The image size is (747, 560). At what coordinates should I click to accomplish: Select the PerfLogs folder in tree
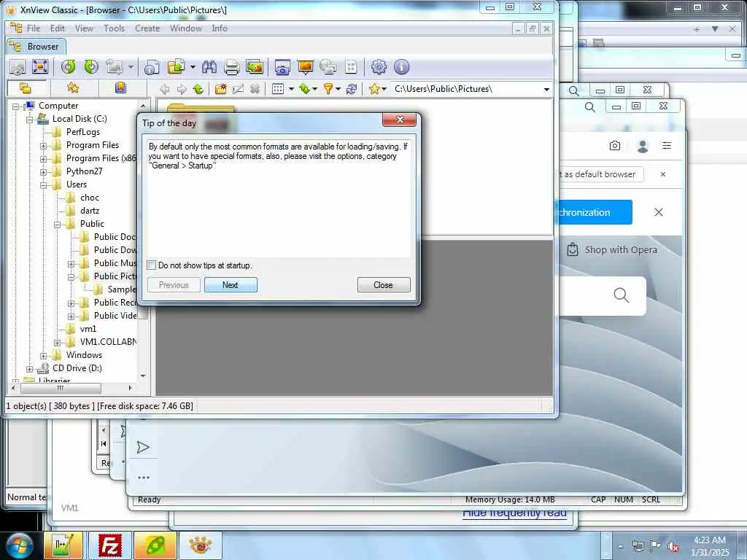pos(83,132)
